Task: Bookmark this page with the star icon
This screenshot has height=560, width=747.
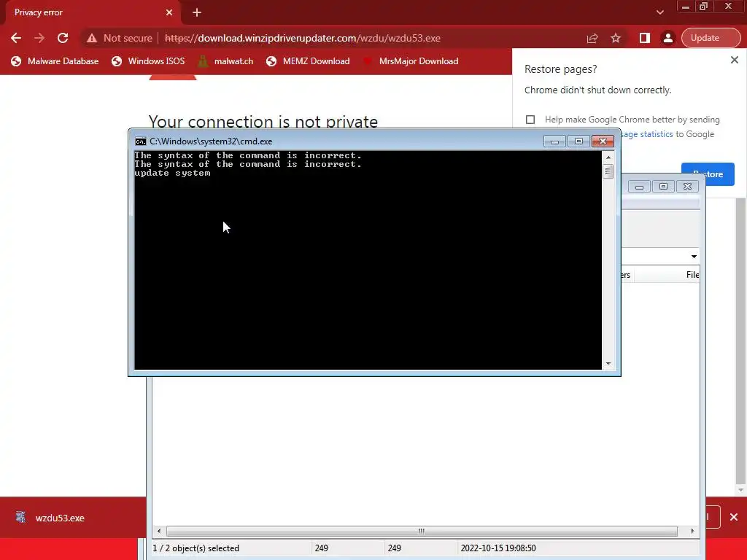Action: click(x=616, y=38)
